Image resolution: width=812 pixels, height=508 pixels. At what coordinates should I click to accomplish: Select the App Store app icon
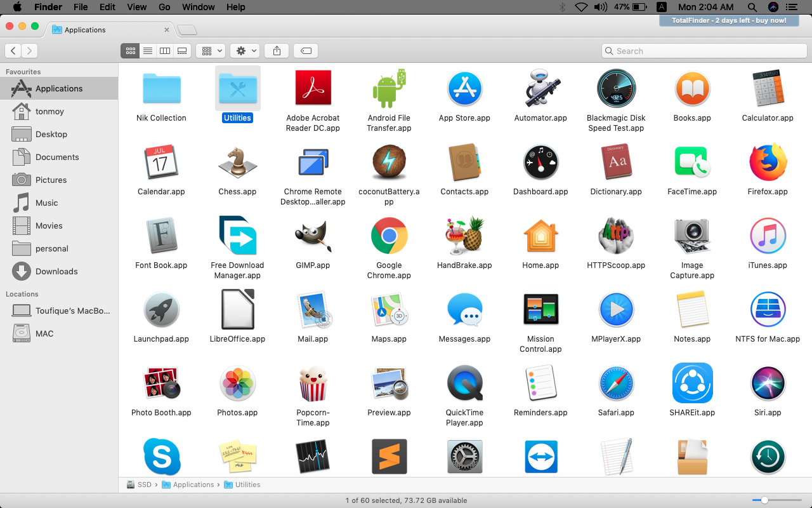[x=465, y=88]
